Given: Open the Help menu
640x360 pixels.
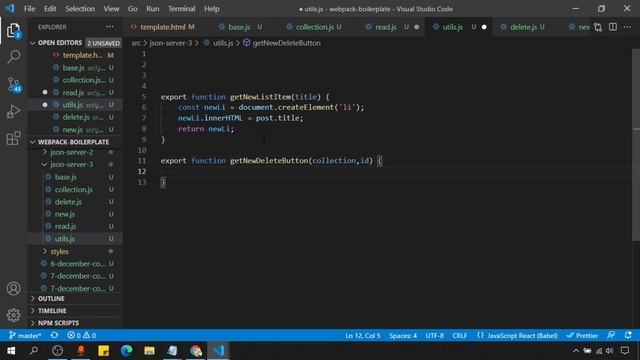Looking at the screenshot, I should click(211, 9).
